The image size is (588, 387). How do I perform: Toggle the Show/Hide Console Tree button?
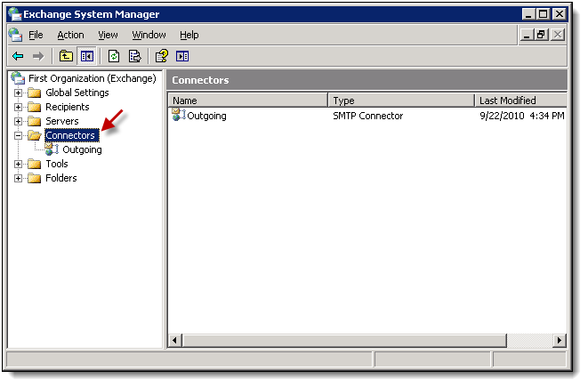[86, 56]
